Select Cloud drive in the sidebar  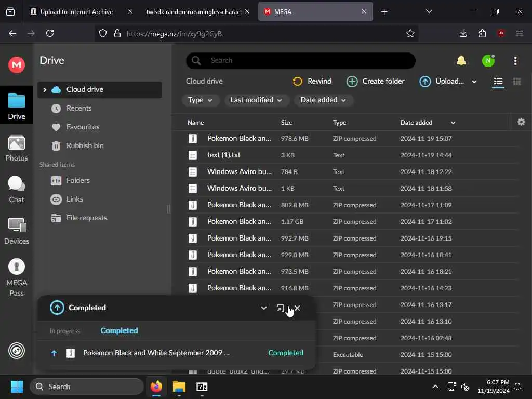tap(99, 89)
